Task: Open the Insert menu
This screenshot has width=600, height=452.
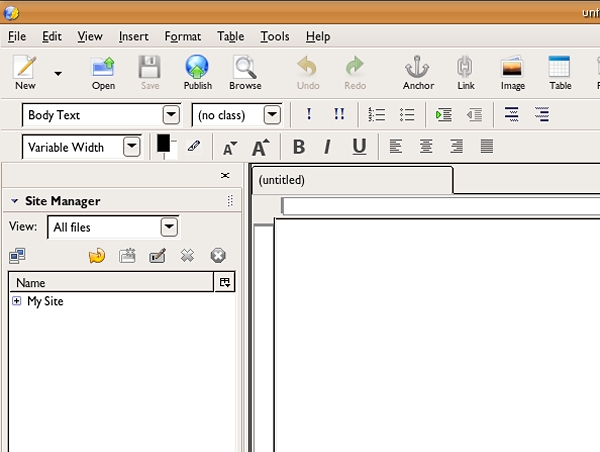Action: pyautogui.click(x=133, y=37)
